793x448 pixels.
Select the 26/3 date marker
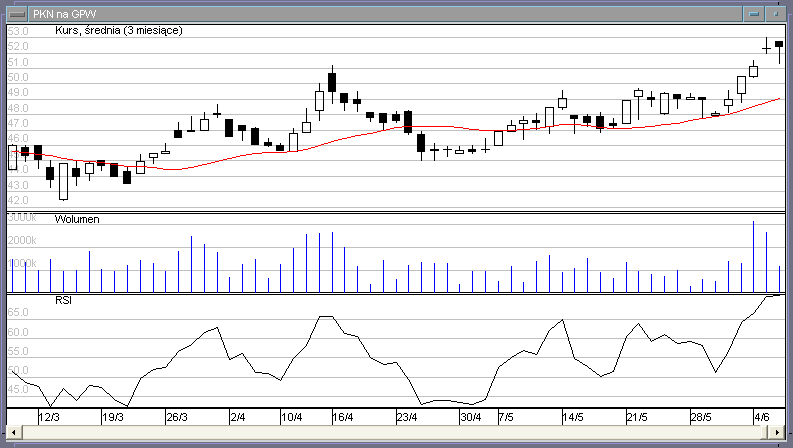tap(177, 417)
